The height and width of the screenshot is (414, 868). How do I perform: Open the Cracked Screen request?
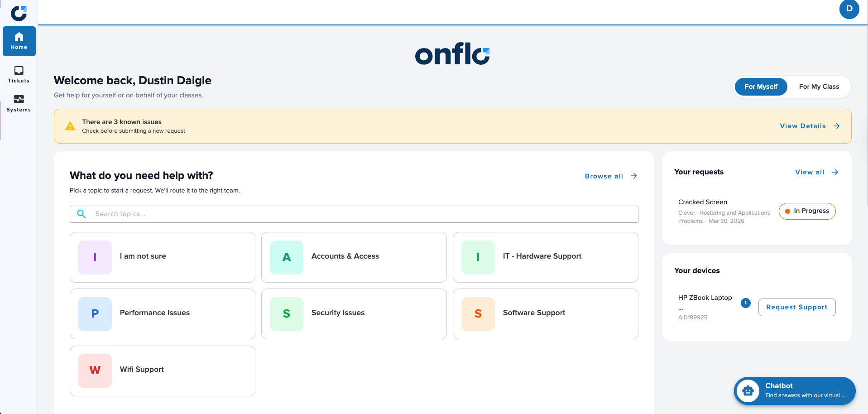703,202
